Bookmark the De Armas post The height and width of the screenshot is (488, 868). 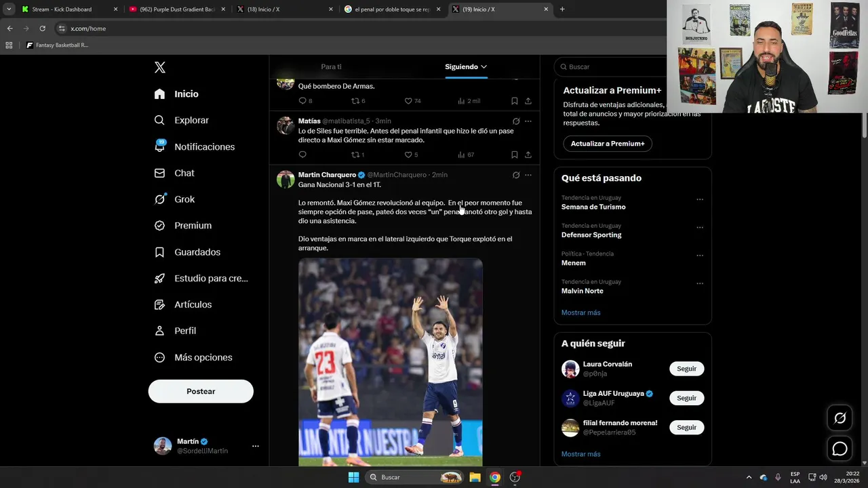pos(515,101)
